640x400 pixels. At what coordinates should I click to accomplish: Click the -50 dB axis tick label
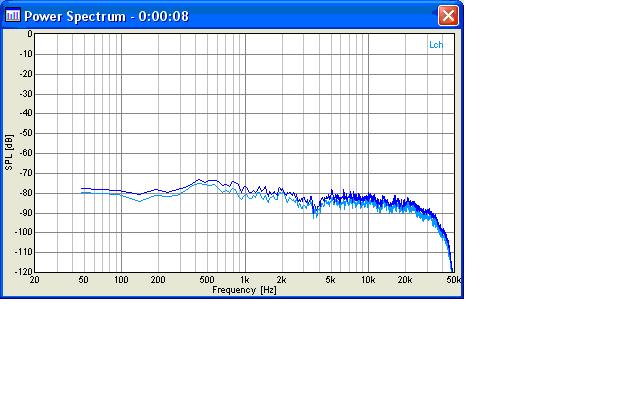click(25, 133)
